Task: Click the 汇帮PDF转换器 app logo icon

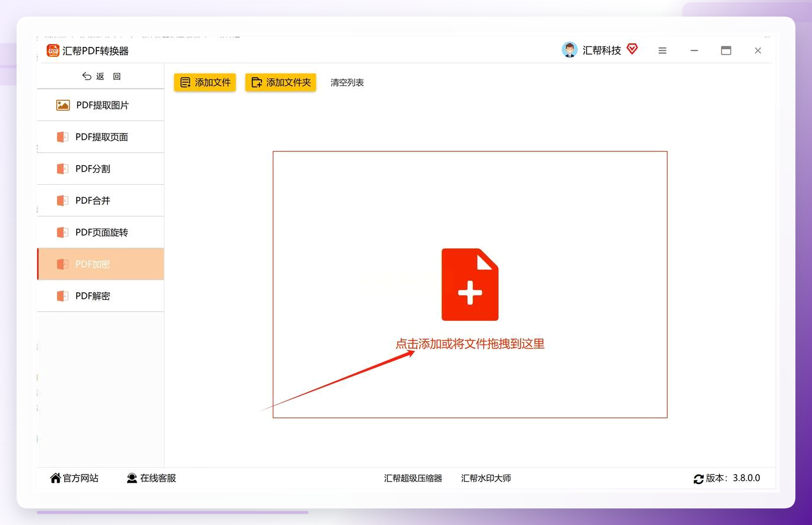Action: click(x=53, y=50)
